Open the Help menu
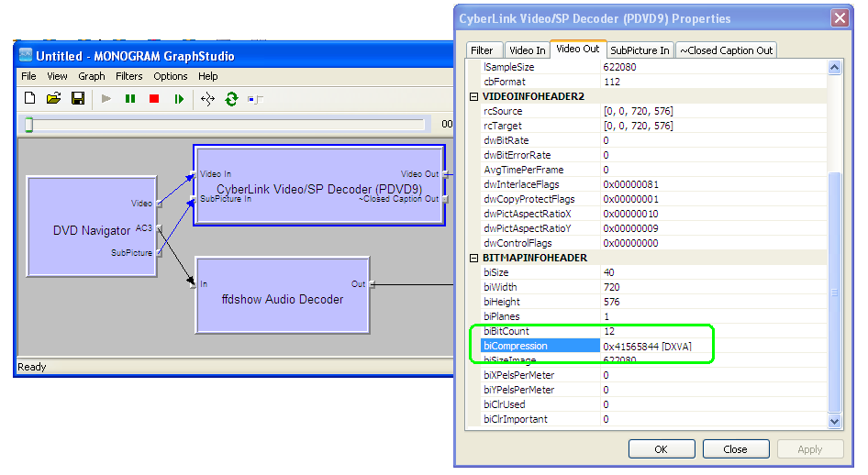868x475 pixels. coord(208,76)
